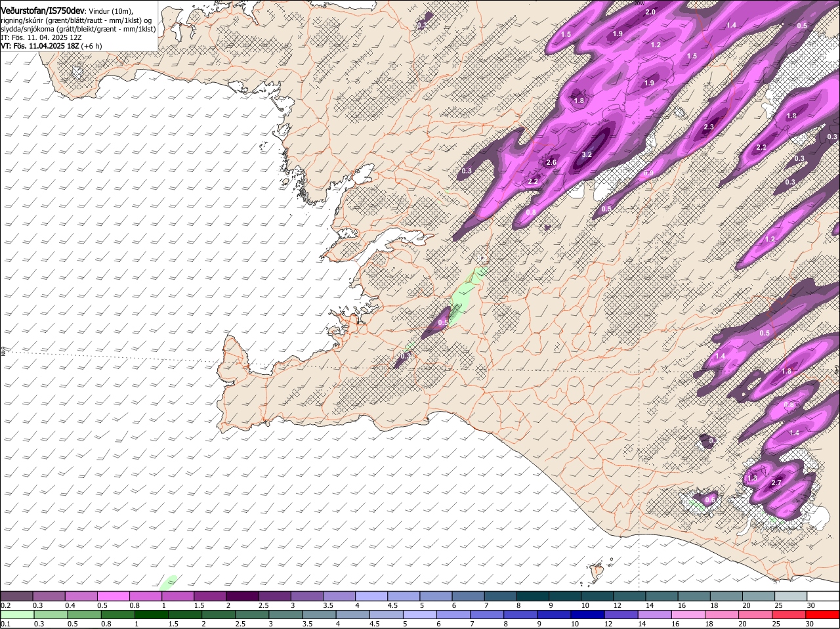Click the valid time line "VT: Fös. 11.04.2025 18Z"

click(x=39, y=46)
